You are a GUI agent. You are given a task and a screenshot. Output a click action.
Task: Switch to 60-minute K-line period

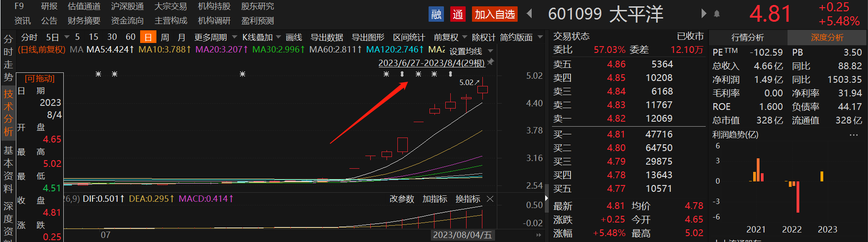pos(131,37)
